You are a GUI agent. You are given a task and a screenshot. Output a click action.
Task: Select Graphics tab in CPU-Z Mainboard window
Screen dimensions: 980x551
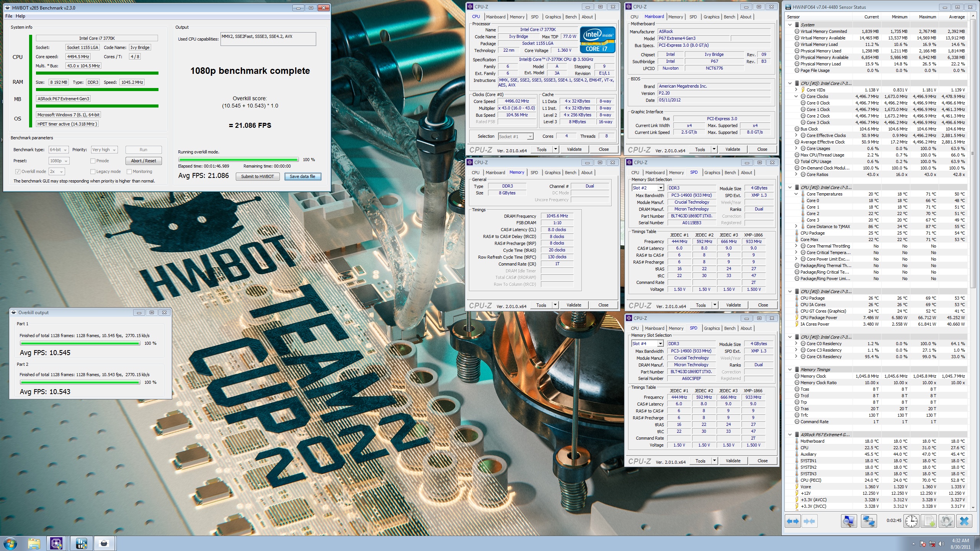(x=711, y=17)
